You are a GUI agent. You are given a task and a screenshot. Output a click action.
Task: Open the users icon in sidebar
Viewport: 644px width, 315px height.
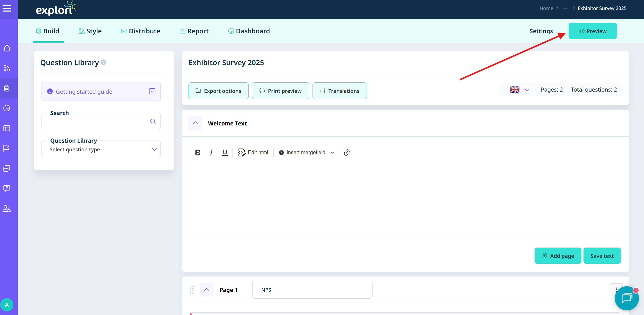click(7, 209)
